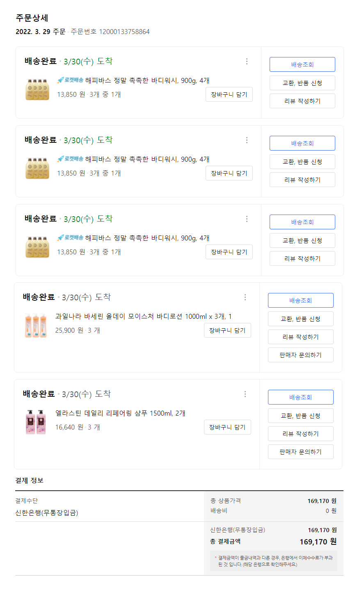Track delivery (배송조회) for the 엘라스틴 샴푸 order
364x599 pixels.
300,397
